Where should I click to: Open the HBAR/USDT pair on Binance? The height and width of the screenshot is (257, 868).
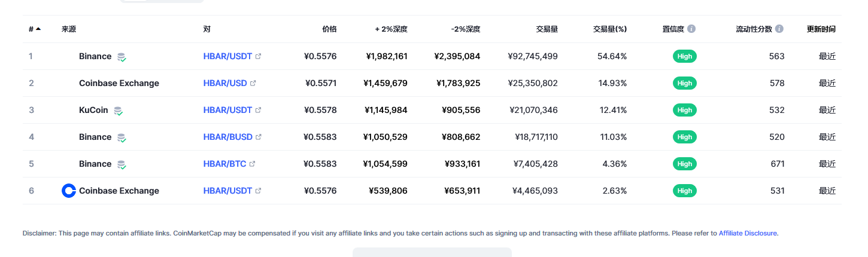coord(227,56)
